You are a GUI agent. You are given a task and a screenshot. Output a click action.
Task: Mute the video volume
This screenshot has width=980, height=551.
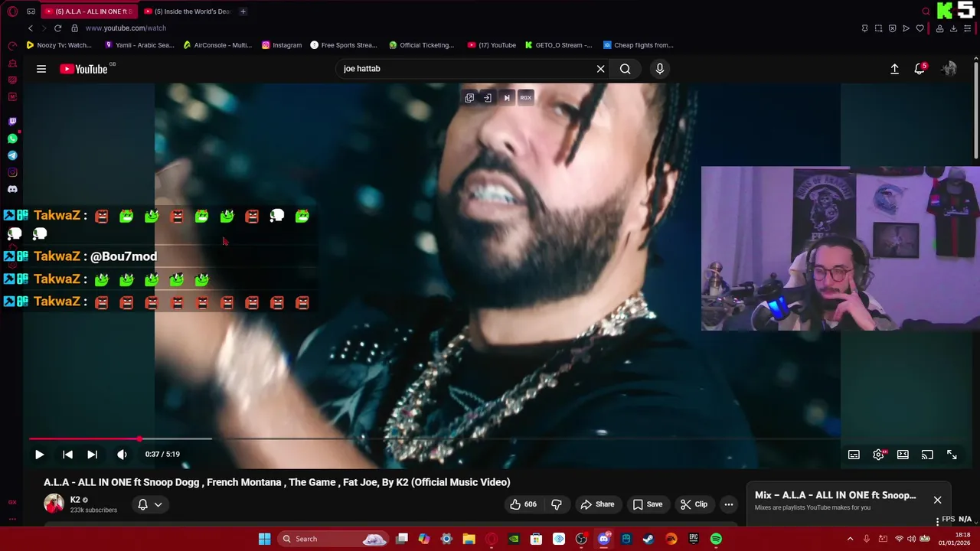point(122,455)
